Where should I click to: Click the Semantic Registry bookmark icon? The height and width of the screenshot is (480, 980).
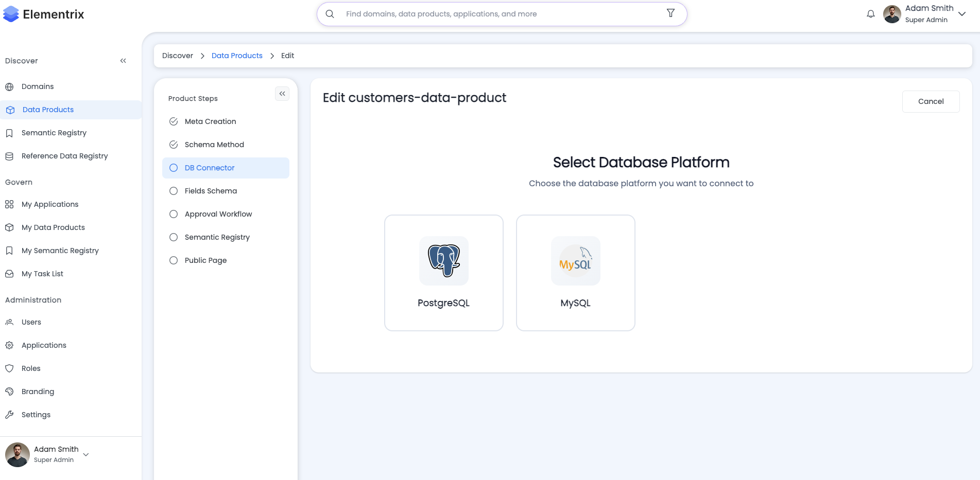click(9, 133)
